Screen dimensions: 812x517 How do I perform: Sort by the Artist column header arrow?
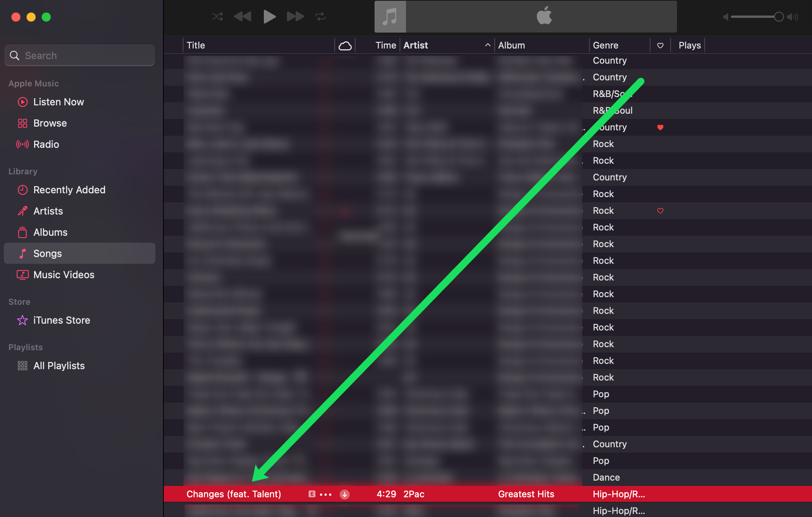(x=488, y=45)
